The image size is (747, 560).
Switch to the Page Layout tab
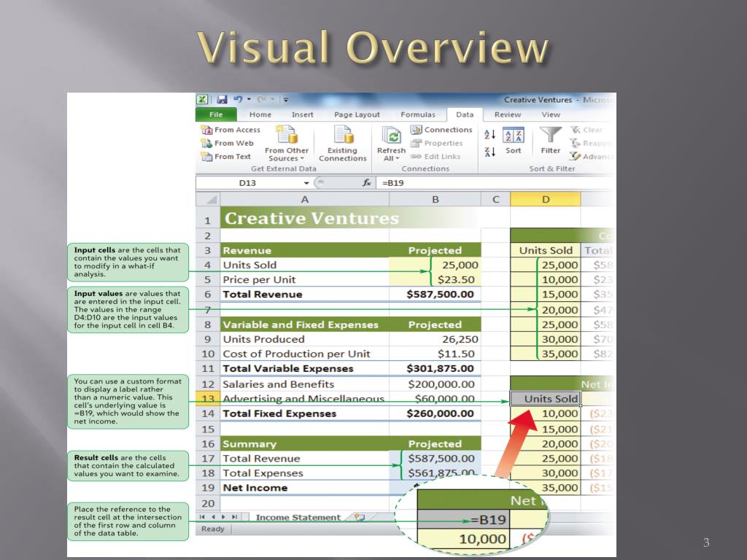357,114
